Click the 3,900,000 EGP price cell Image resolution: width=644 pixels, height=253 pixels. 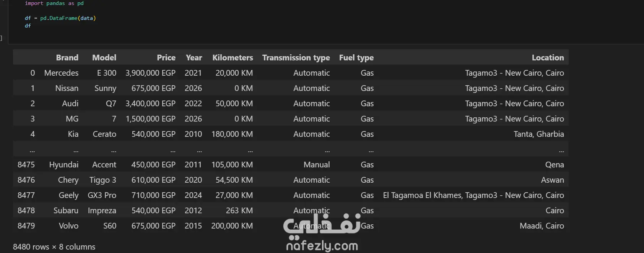point(150,73)
